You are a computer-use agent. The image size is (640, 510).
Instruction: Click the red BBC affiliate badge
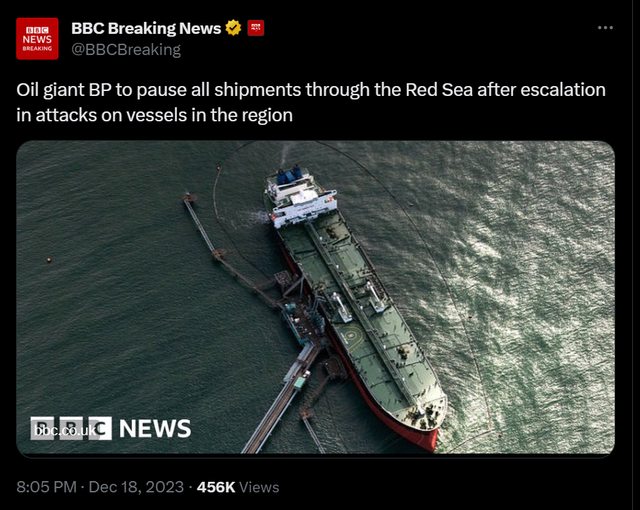pos(256,28)
